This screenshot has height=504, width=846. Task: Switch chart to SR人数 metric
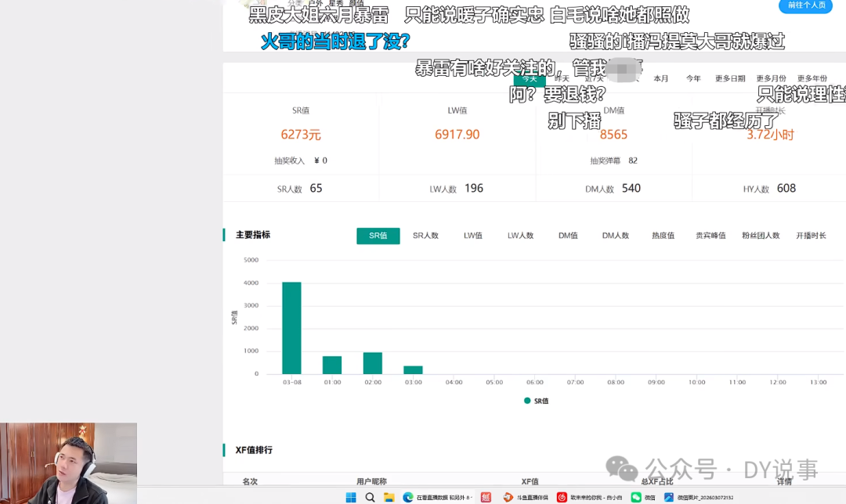425,236
